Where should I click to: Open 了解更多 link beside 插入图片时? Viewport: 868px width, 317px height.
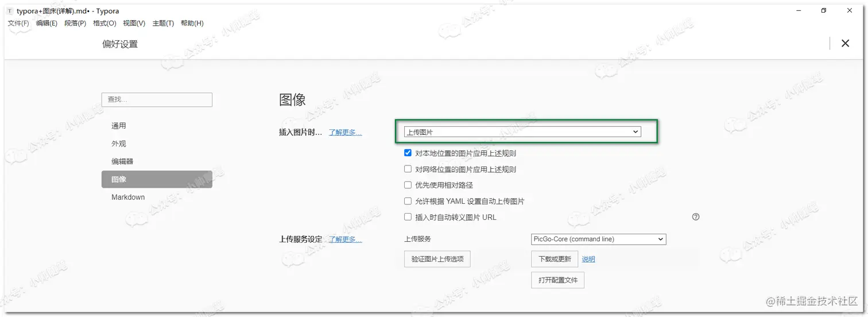pos(345,132)
